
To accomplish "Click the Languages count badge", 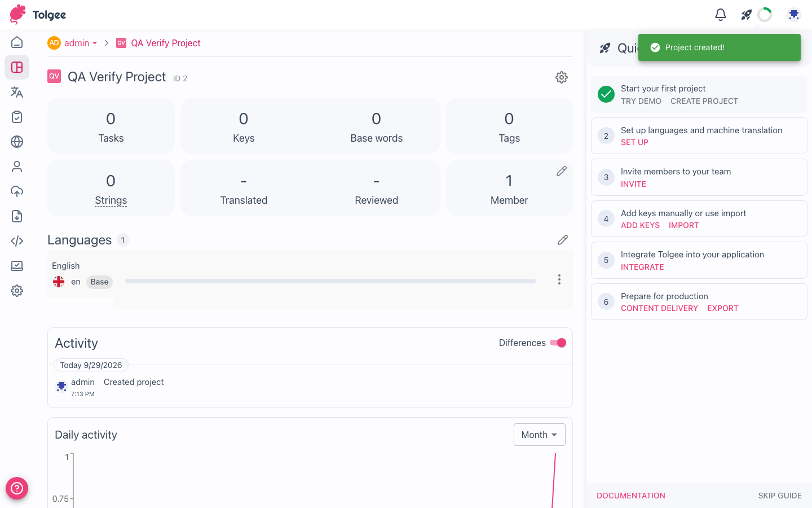I will pyautogui.click(x=123, y=240).
